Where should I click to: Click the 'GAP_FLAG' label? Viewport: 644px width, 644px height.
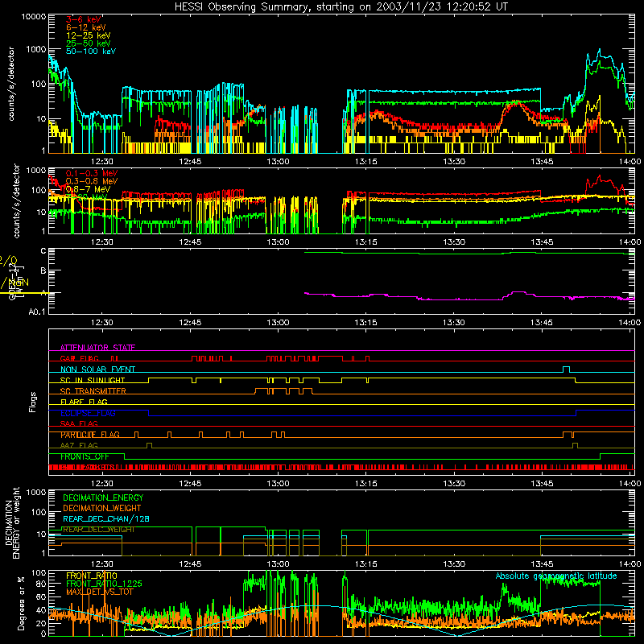click(80, 358)
